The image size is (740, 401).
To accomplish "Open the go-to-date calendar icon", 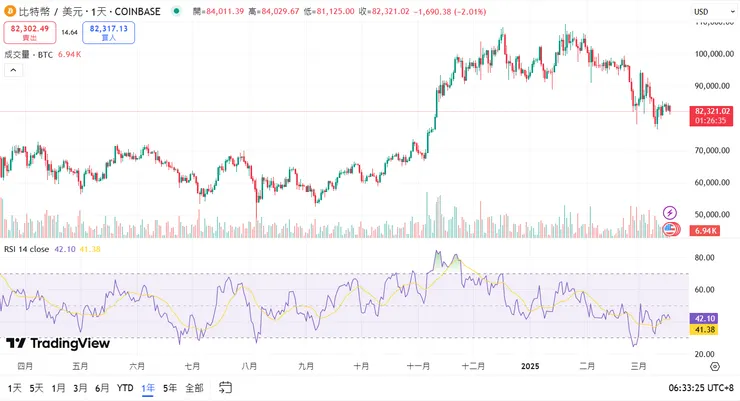I will (x=225, y=388).
